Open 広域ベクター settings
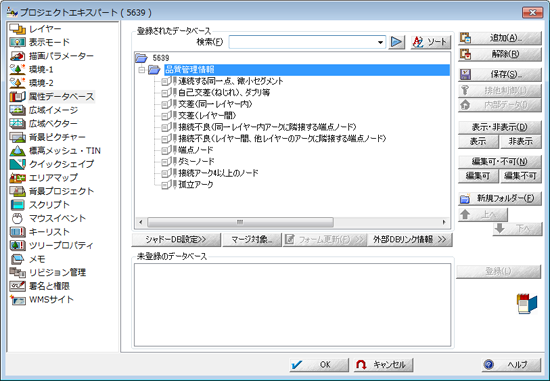Image resolution: width=550 pixels, height=381 pixels. pos(43,123)
